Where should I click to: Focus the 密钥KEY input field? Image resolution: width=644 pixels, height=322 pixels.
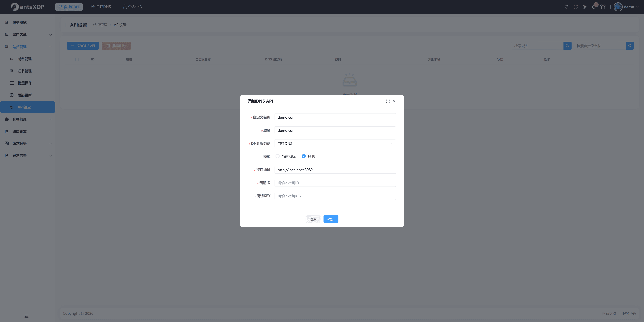click(x=335, y=196)
